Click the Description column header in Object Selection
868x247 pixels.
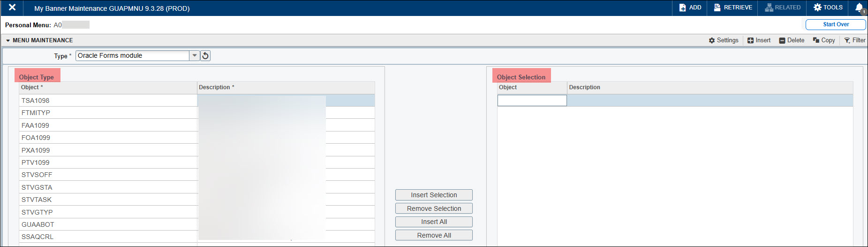710,87
